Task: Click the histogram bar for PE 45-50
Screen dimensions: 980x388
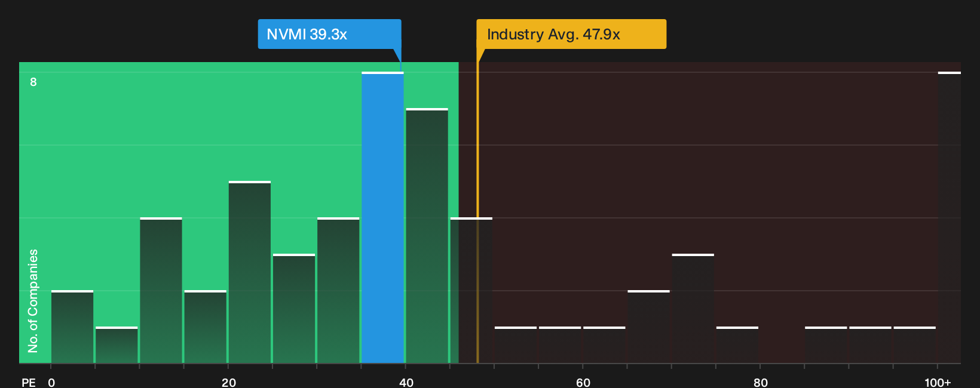Action: point(471,290)
